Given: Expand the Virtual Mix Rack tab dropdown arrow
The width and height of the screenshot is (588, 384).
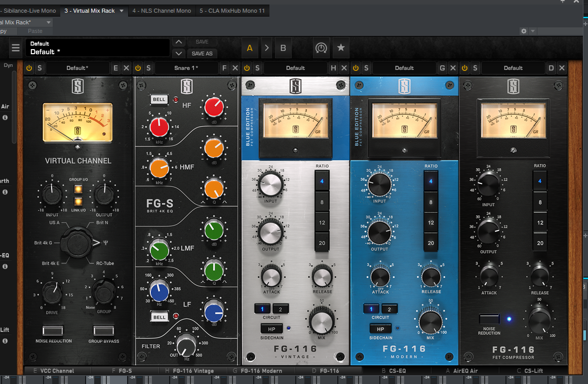Looking at the screenshot, I should coord(122,11).
